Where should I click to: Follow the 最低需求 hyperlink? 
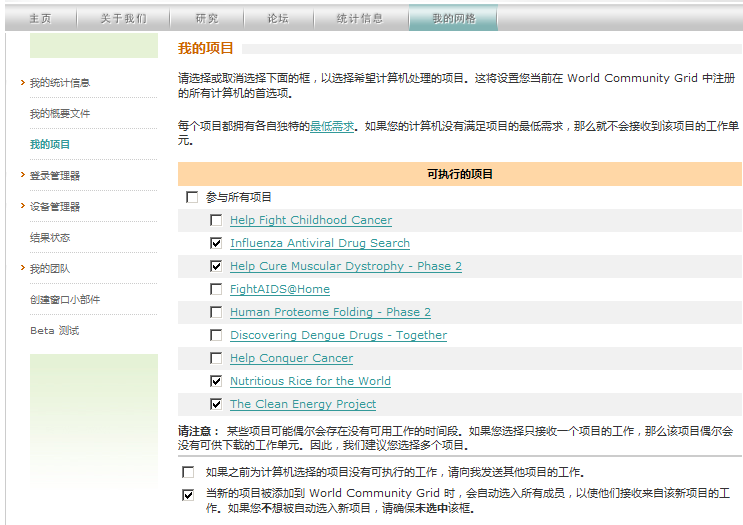click(332, 127)
